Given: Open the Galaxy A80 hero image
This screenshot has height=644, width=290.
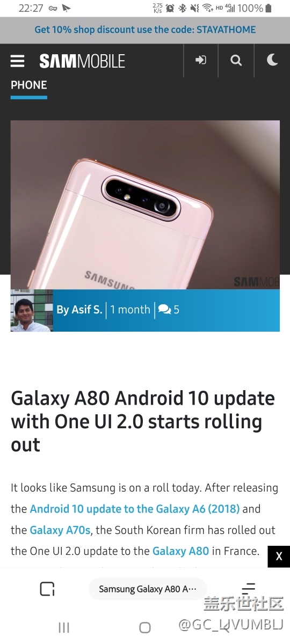Looking at the screenshot, I should [145, 205].
